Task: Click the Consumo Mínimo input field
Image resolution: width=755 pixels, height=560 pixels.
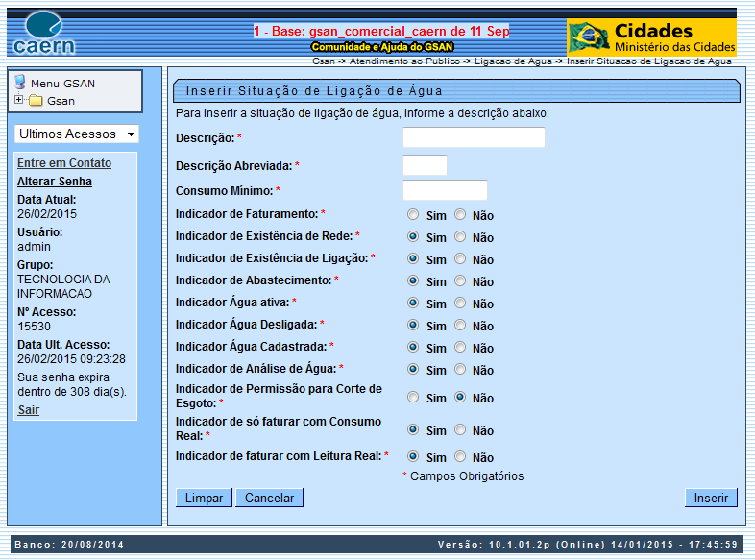Action: click(x=445, y=190)
